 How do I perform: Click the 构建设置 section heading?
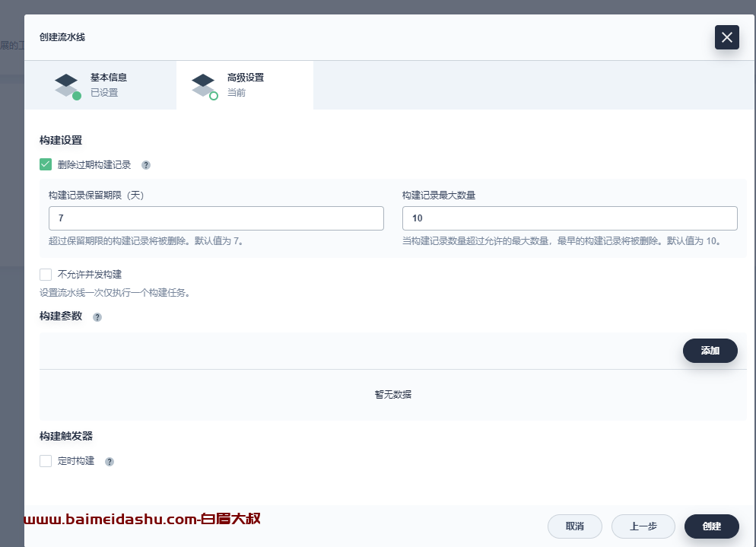click(61, 141)
